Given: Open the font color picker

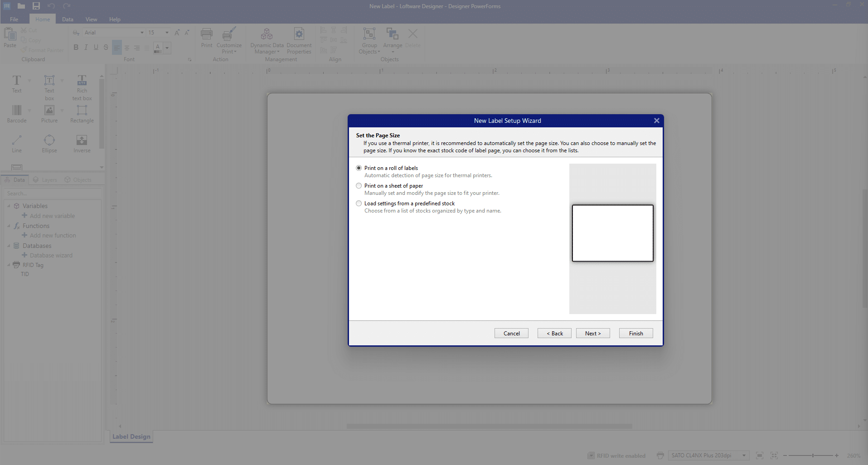Looking at the screenshot, I should pos(167,48).
